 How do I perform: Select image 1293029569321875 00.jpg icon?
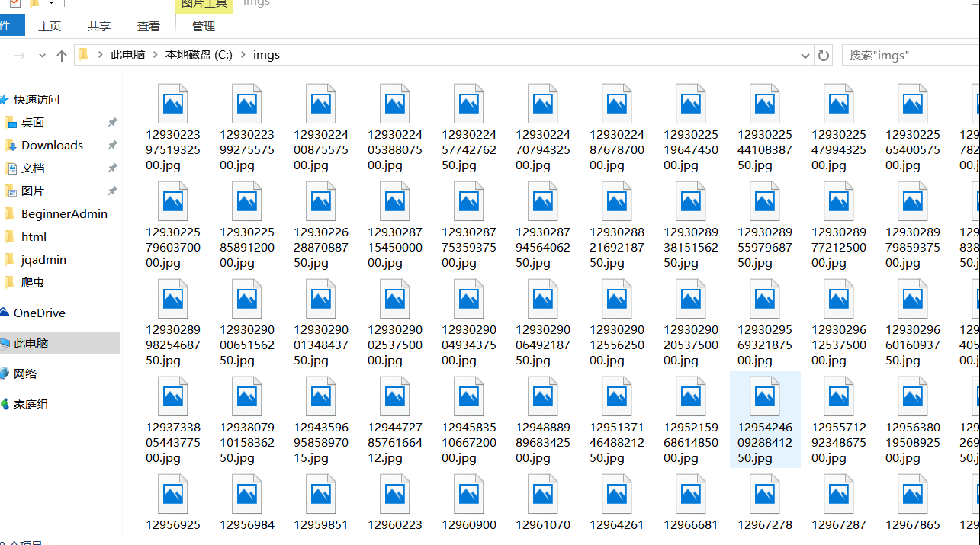[765, 299]
